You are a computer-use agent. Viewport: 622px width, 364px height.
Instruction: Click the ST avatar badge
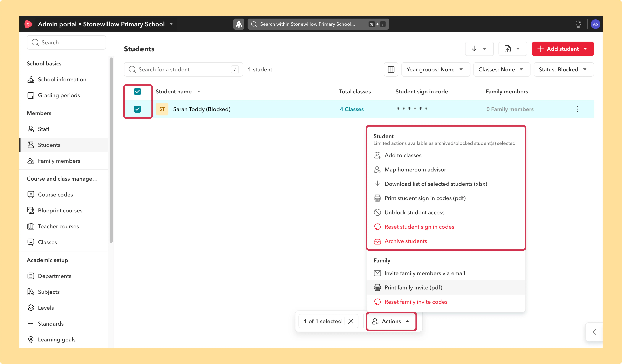(x=162, y=109)
